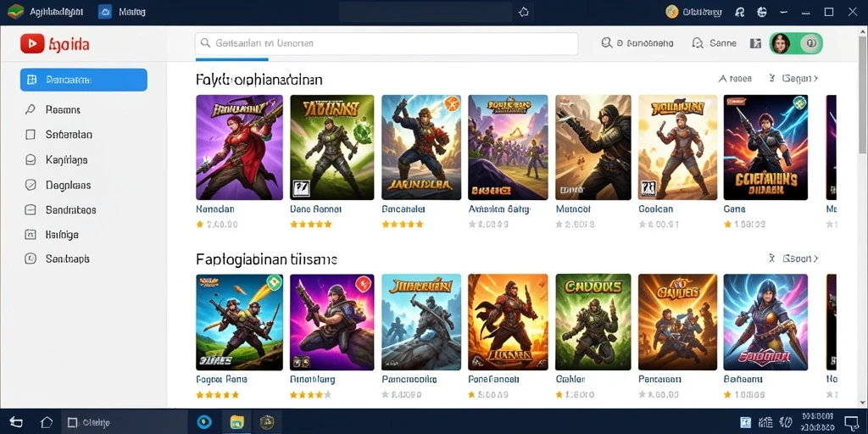Open the blue cloud icon tab labeled Mertey

(120, 12)
